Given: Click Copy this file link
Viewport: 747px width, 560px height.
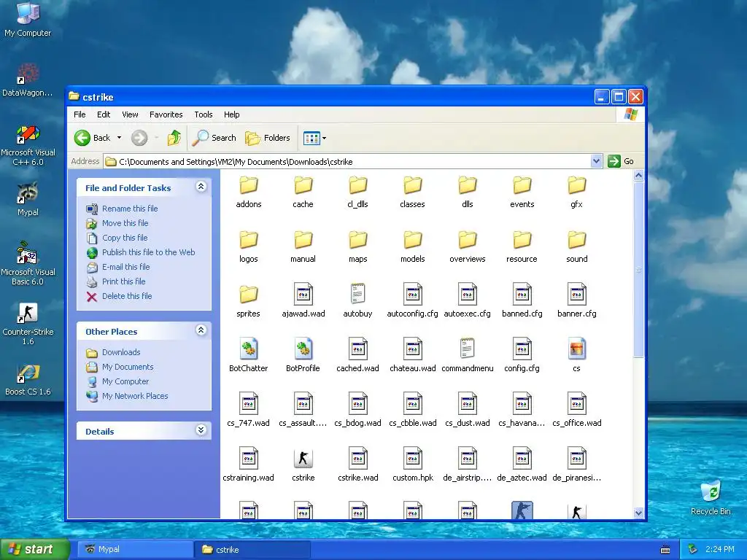Looking at the screenshot, I should click(x=125, y=238).
